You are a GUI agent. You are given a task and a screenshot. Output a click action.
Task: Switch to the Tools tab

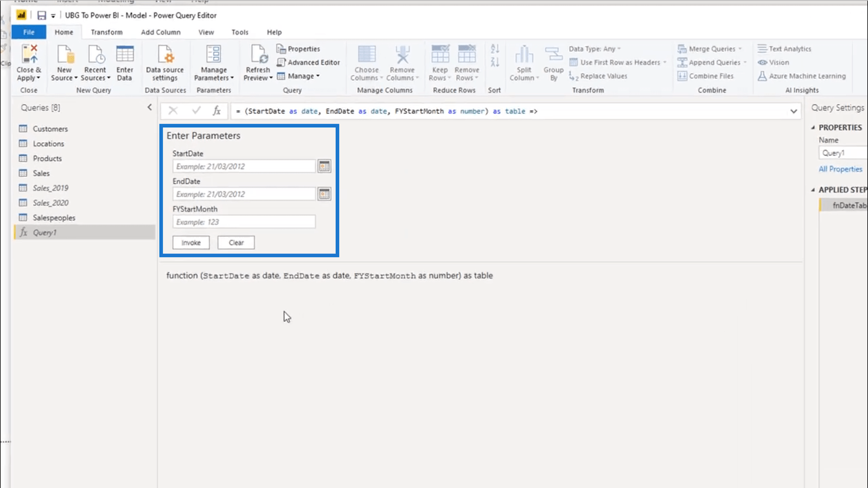[x=240, y=32]
